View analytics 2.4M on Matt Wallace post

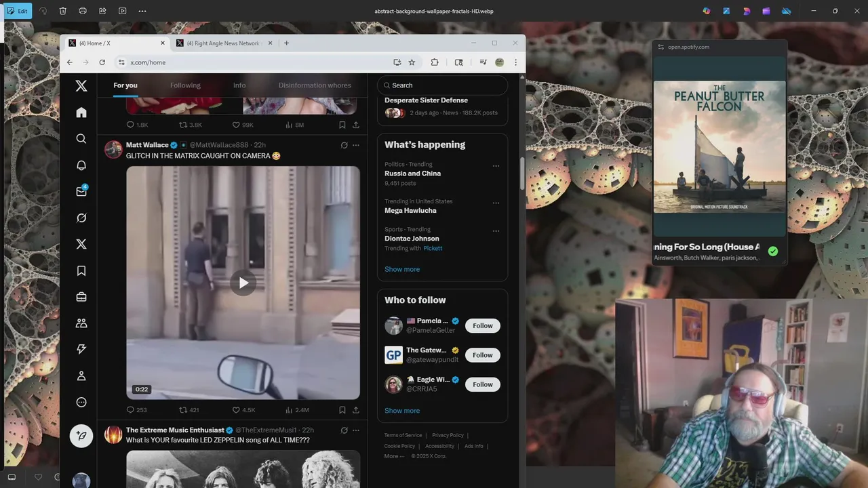[297, 410]
